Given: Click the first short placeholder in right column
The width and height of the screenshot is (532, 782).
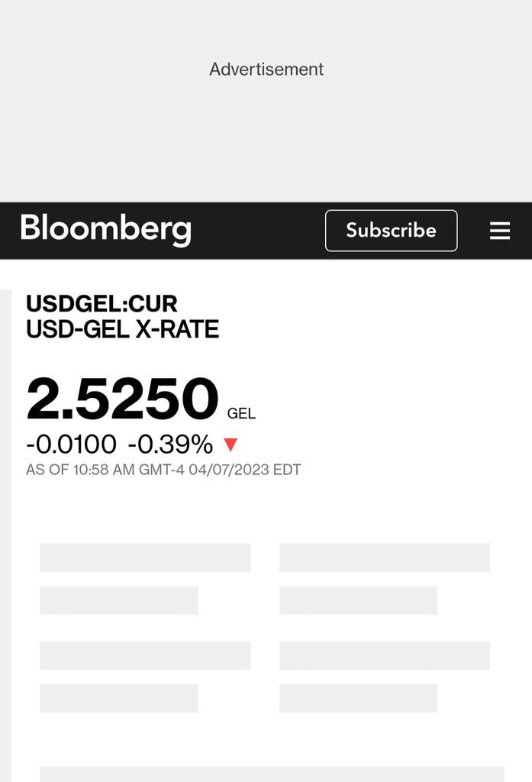Looking at the screenshot, I should click(358, 600).
